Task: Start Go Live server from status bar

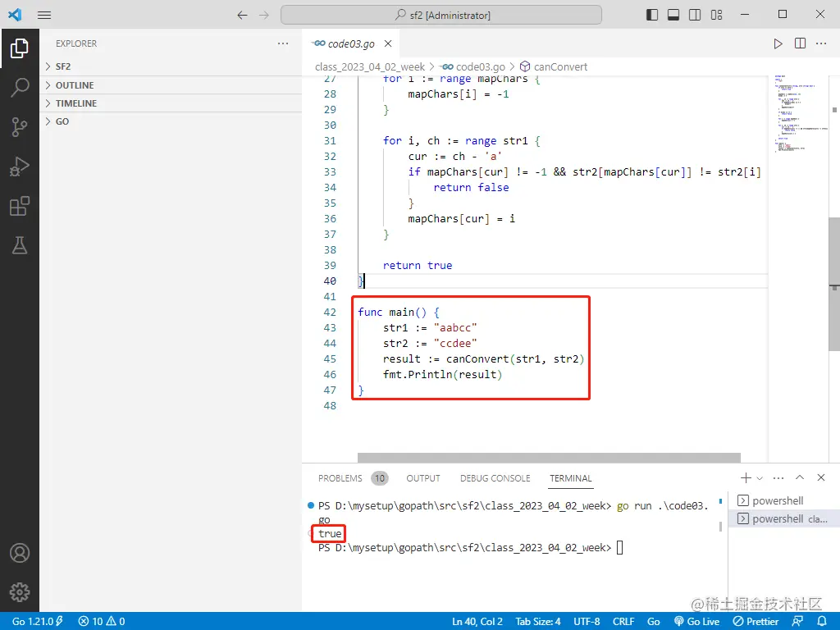Action: click(x=697, y=621)
